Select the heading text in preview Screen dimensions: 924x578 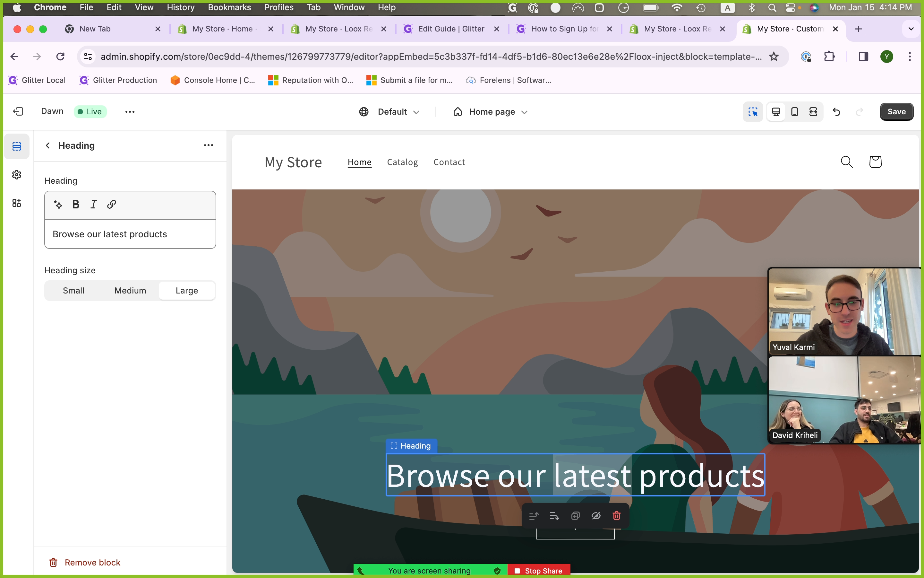click(x=575, y=475)
